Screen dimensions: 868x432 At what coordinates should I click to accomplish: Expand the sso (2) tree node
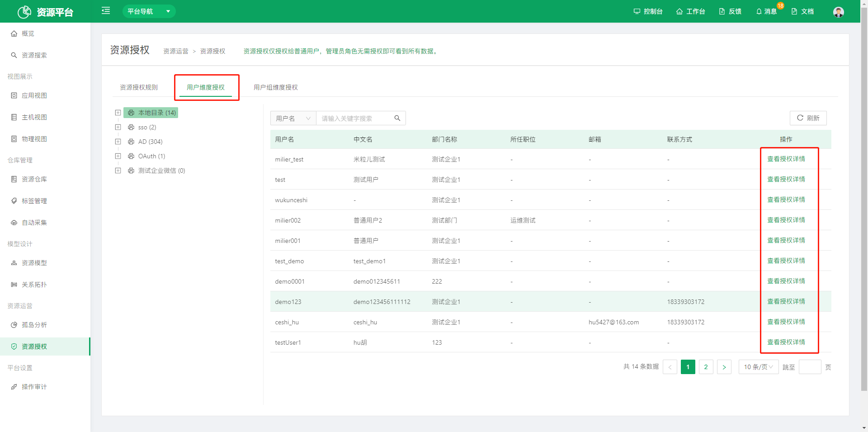[x=118, y=127]
